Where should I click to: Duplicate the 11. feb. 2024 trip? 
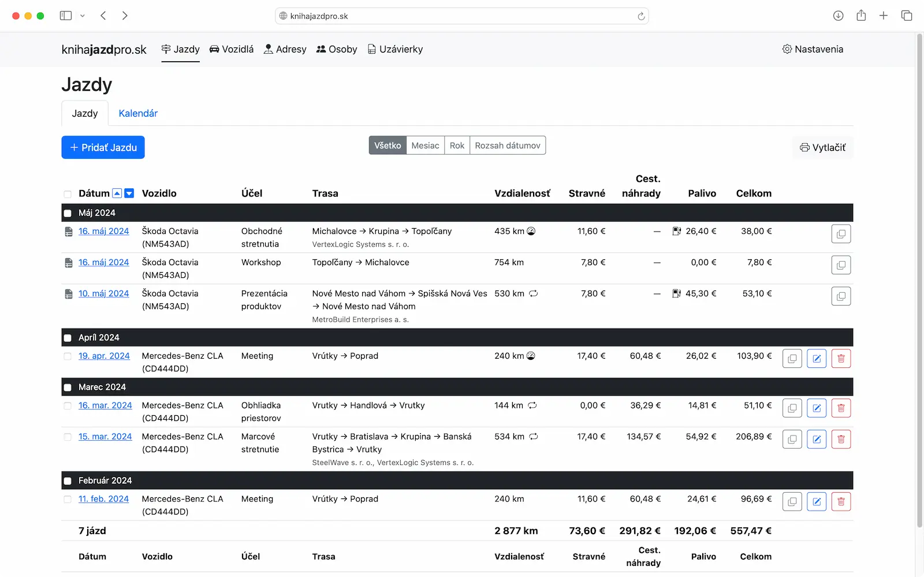tap(792, 502)
